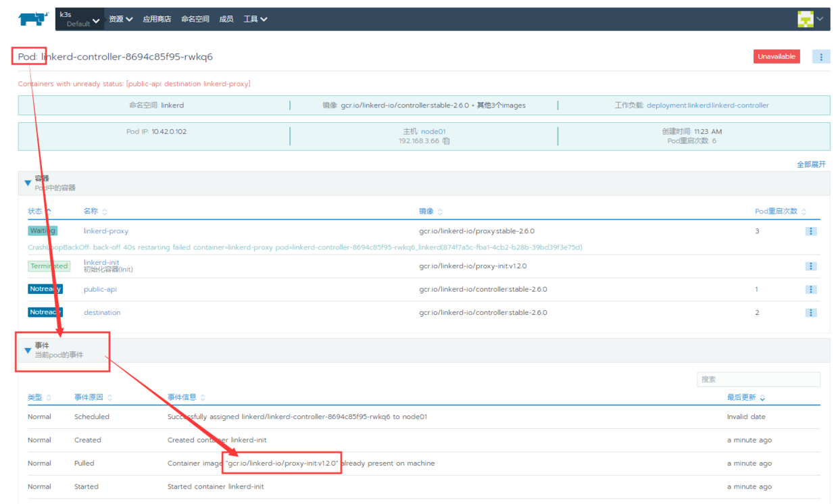
Task: Click the Unavailable status badge
Action: pyautogui.click(x=777, y=57)
